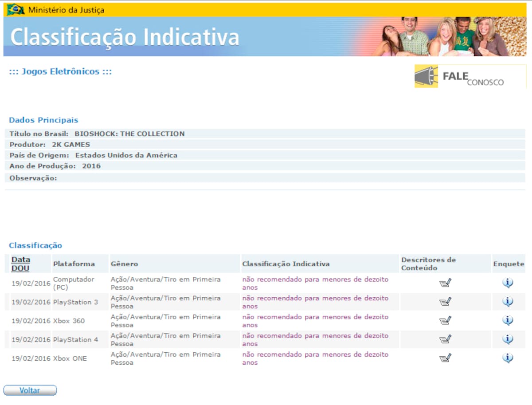This screenshot has width=532, height=405.
Task: Click Estados Unidos da América country value
Action: [x=126, y=155]
